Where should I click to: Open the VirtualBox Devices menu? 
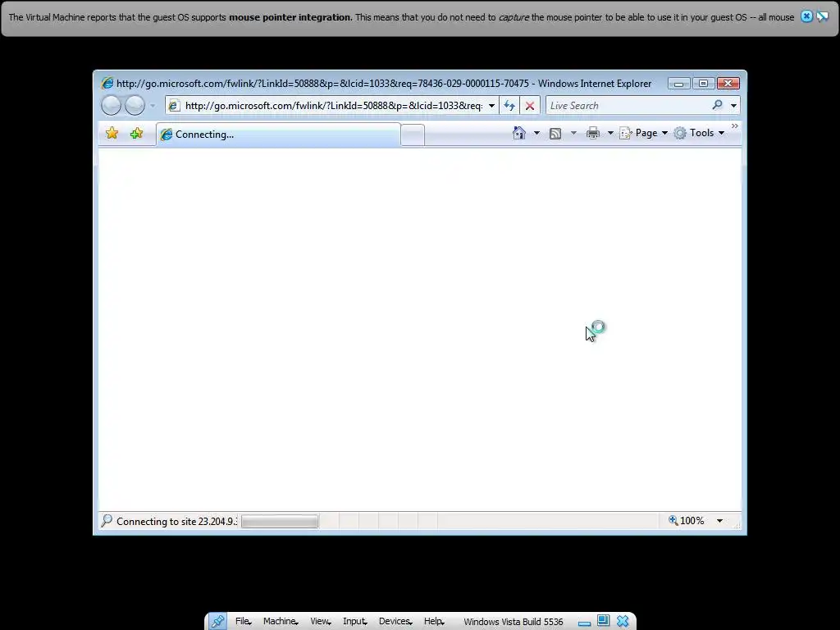tap(395, 621)
